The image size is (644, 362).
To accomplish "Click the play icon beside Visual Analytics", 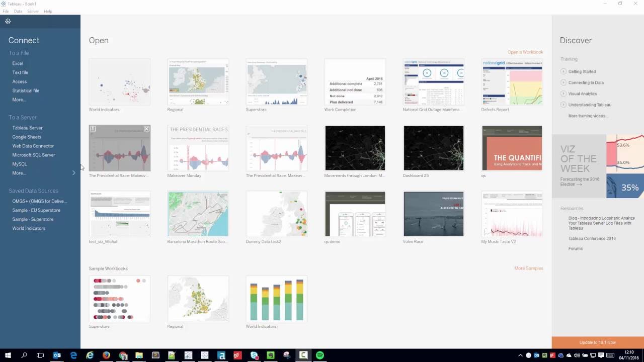I will [563, 94].
